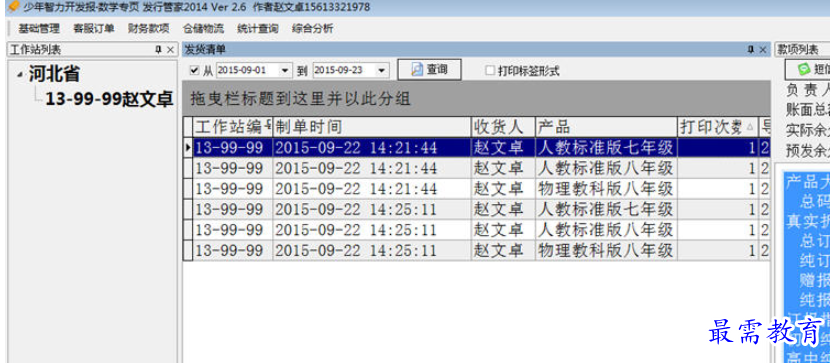Screen dimensions: 830x363
Task: Open the 仓储物流 menu
Action: point(203,29)
